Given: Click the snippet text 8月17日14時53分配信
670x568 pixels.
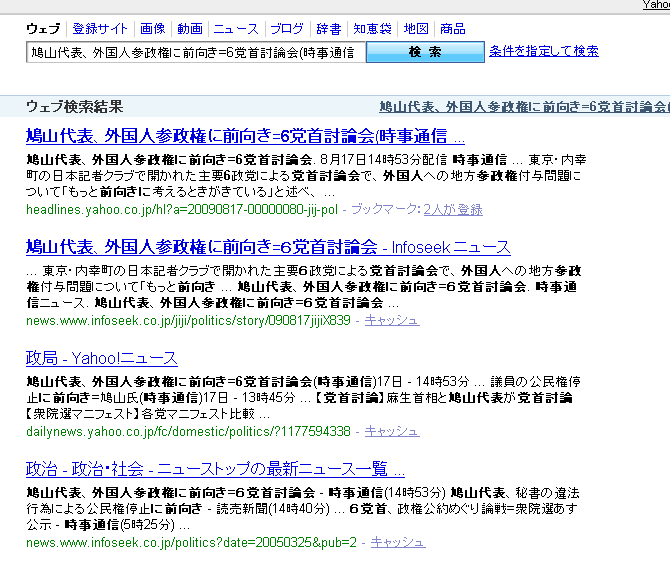Looking at the screenshot, I should (383, 160).
